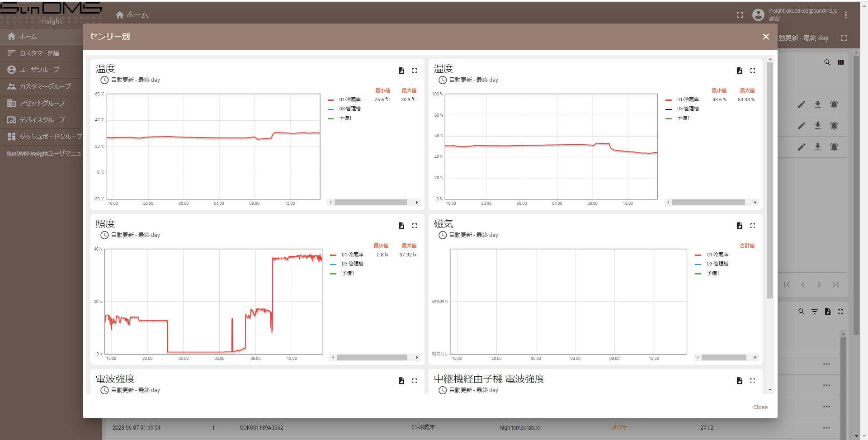Export data from the 温度 widget

[x=401, y=71]
